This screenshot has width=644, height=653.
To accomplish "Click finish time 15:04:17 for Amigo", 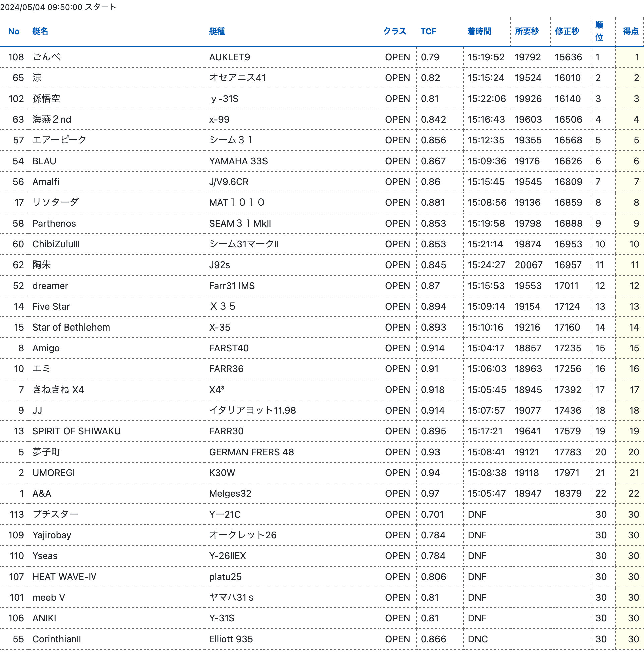I will point(485,348).
